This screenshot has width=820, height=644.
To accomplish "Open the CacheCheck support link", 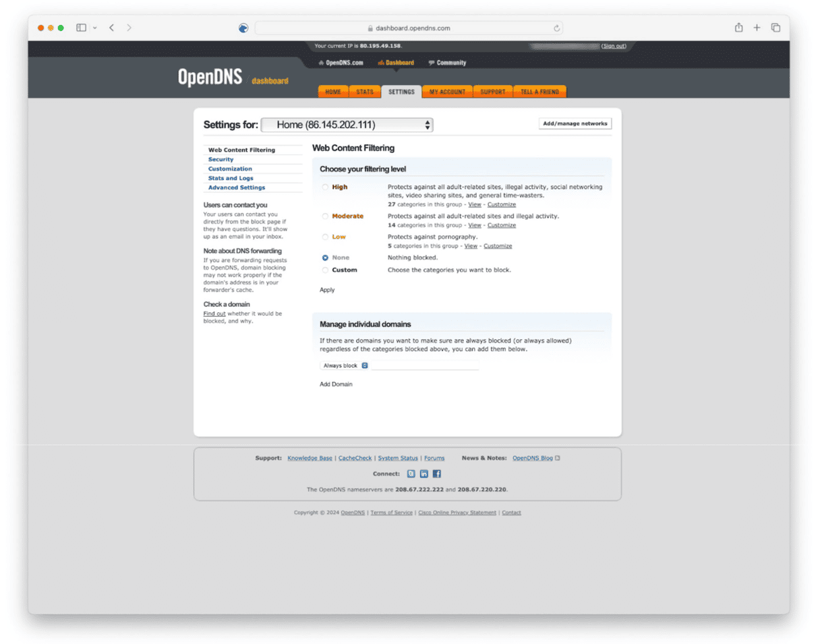I will pyautogui.click(x=355, y=458).
